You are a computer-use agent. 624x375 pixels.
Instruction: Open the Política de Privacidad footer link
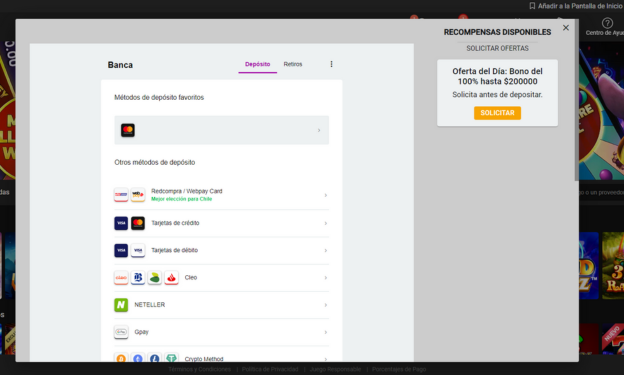270,369
